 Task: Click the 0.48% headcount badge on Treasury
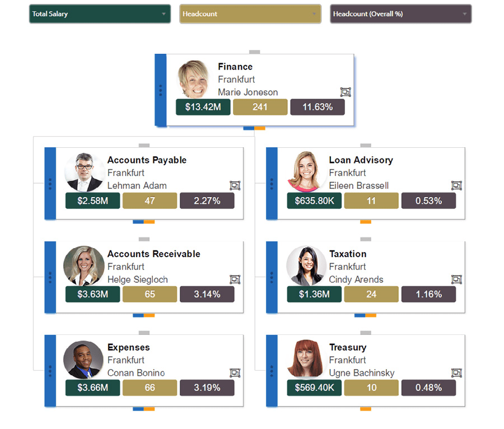(428, 388)
